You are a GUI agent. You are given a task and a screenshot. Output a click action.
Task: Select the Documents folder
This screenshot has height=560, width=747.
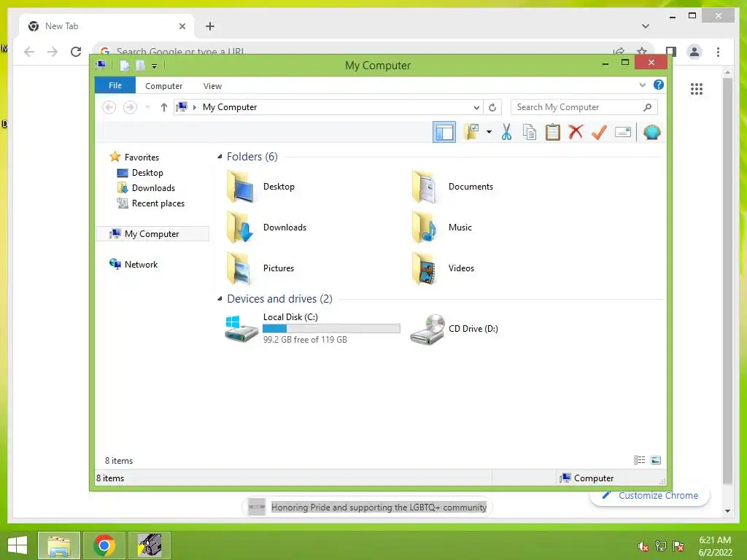[452, 187]
